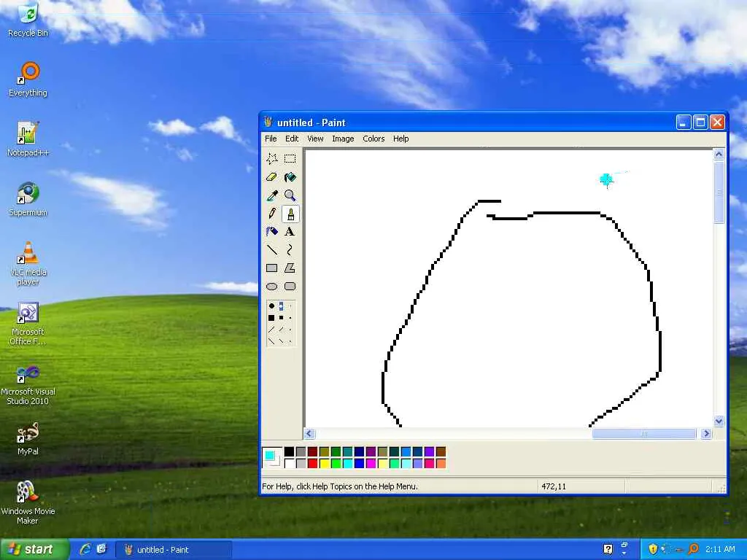Viewport: 747px width, 560px height.
Task: Open the Help menu
Action: pyautogui.click(x=400, y=139)
